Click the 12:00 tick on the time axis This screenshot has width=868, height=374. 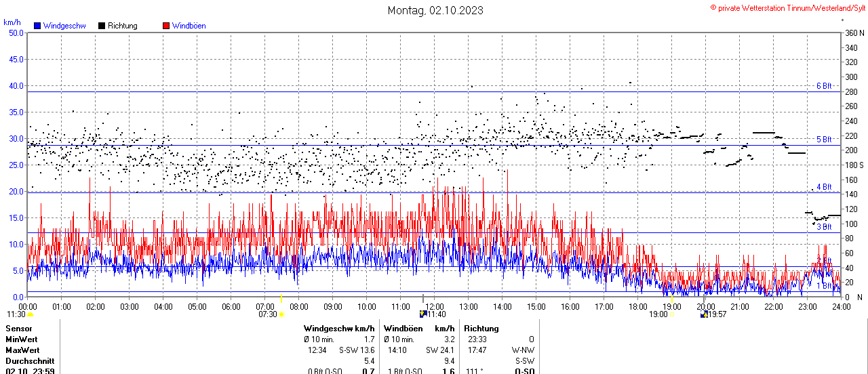tap(434, 306)
